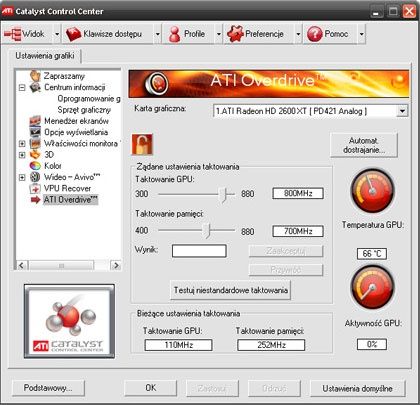This screenshot has height=405, width=420.
Task: Click the Widok toolbar button
Action: pyautogui.click(x=27, y=34)
